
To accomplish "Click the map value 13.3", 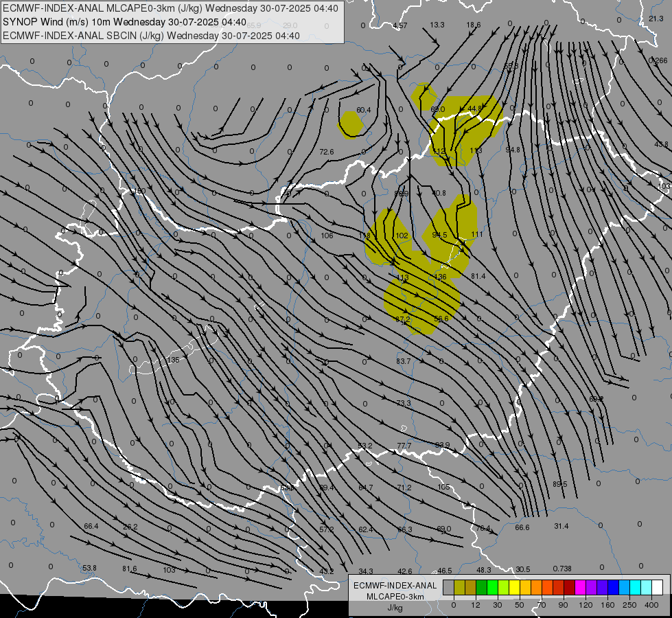I will (437, 25).
